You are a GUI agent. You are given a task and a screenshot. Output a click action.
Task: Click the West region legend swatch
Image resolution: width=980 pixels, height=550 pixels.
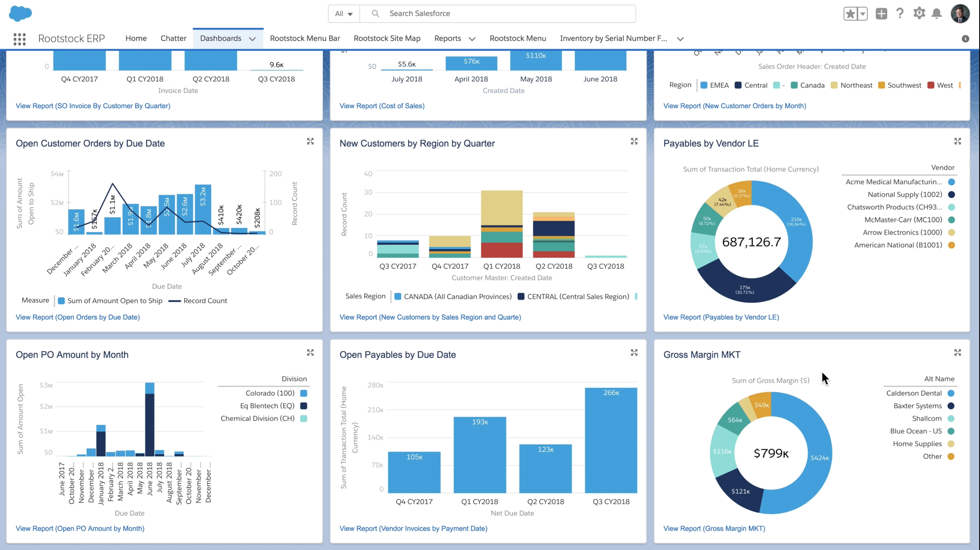931,85
